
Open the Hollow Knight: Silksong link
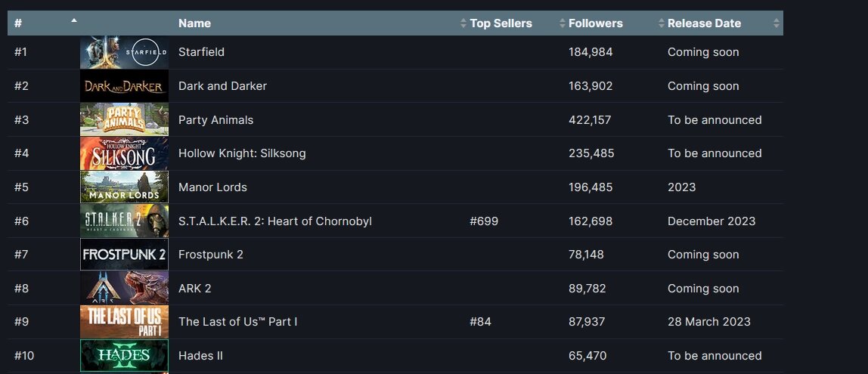pos(242,153)
